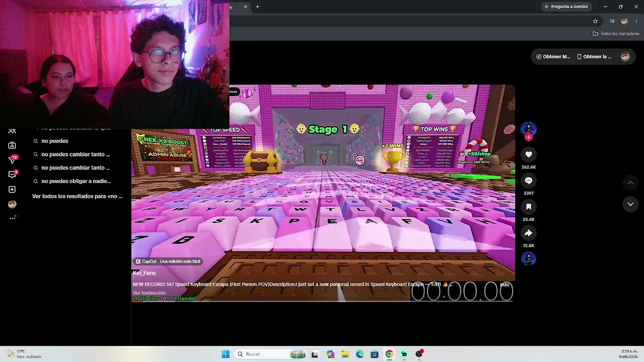This screenshot has width=644, height=362.
Task: Click the 12.8K shares count
Action: pyautogui.click(x=528, y=245)
